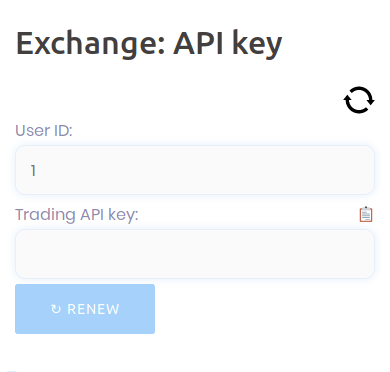Viewport: 390px width, 372px height.
Task: Select the clipboard icon beside Trading API key
Action: 366,214
